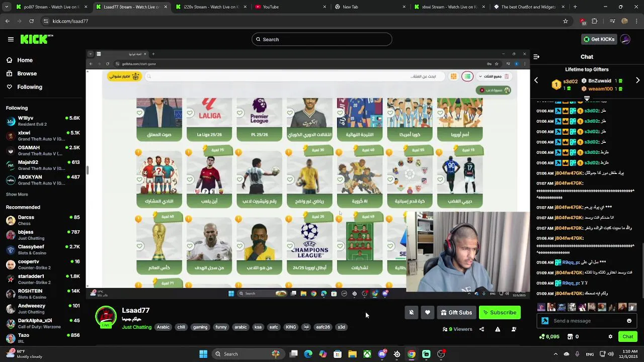Open Discord on the taskbar
The width and height of the screenshot is (644, 362).
382,354
